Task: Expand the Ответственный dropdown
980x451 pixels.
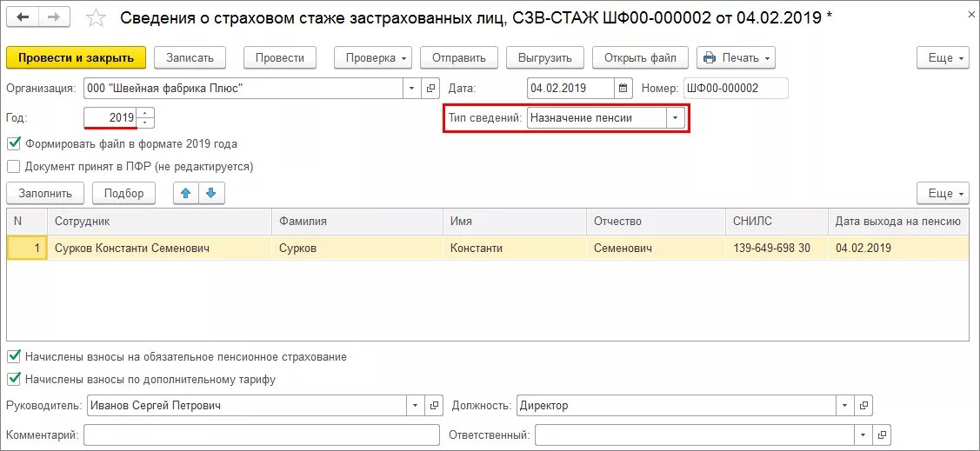Action: (863, 434)
